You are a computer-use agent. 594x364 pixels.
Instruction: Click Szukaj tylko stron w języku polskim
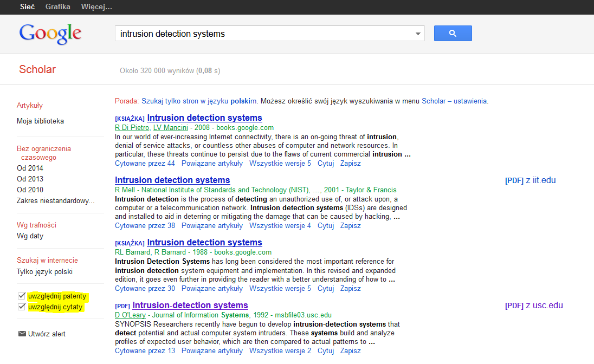(199, 101)
